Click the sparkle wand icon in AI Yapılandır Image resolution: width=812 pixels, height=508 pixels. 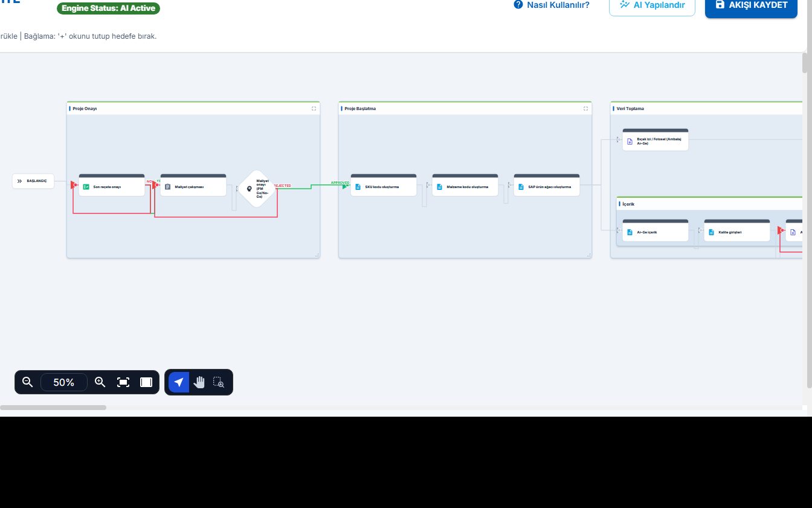(625, 4)
